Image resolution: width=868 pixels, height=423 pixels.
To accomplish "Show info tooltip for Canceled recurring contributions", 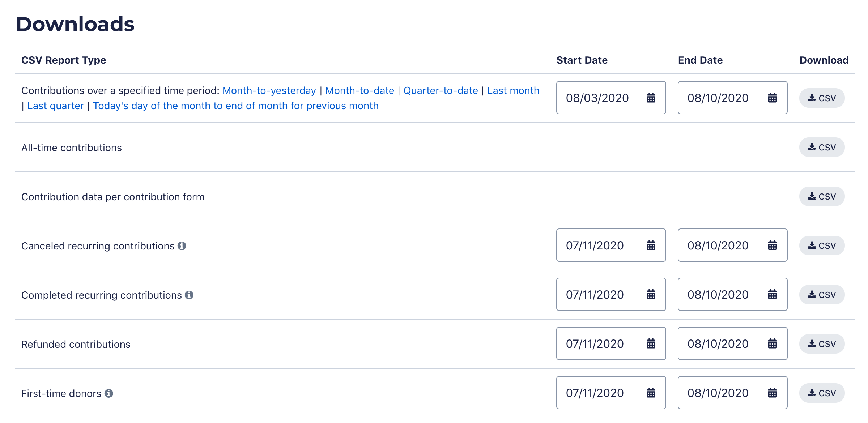I will (182, 246).
